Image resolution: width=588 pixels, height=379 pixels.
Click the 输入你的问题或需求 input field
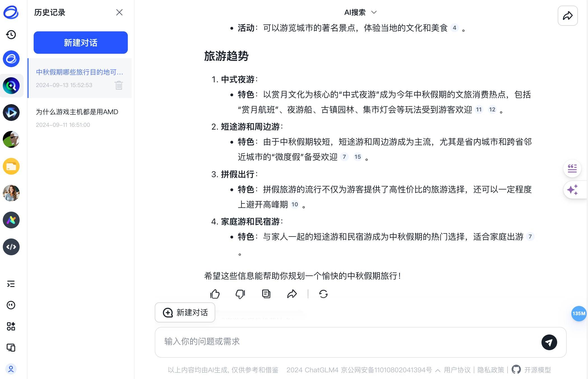click(336, 341)
